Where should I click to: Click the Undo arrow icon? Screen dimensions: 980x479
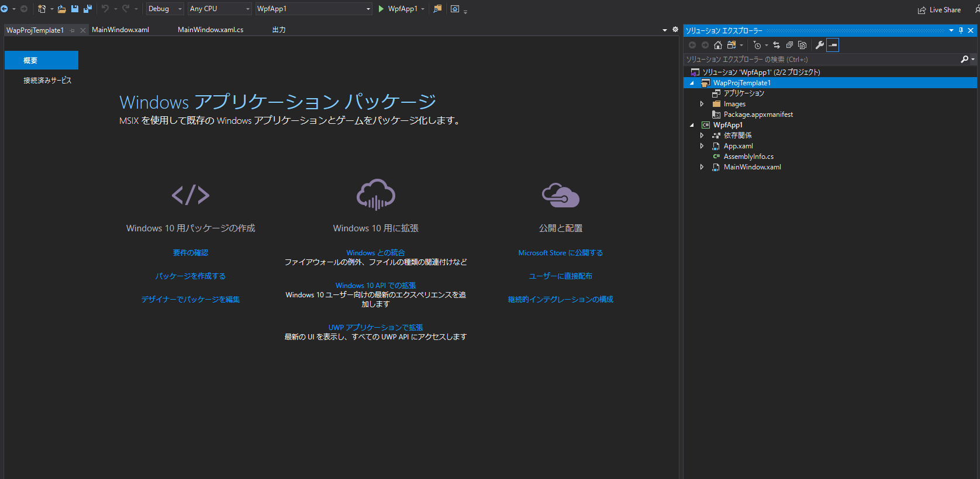[105, 9]
